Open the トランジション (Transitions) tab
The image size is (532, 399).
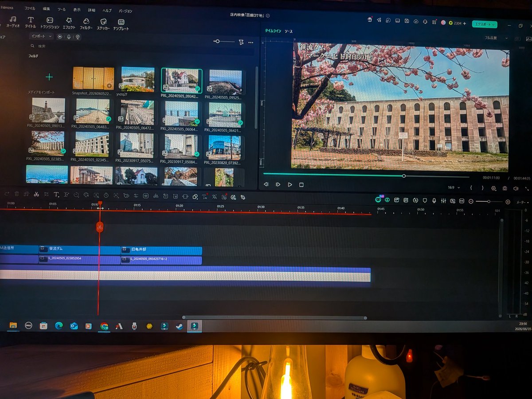click(50, 23)
